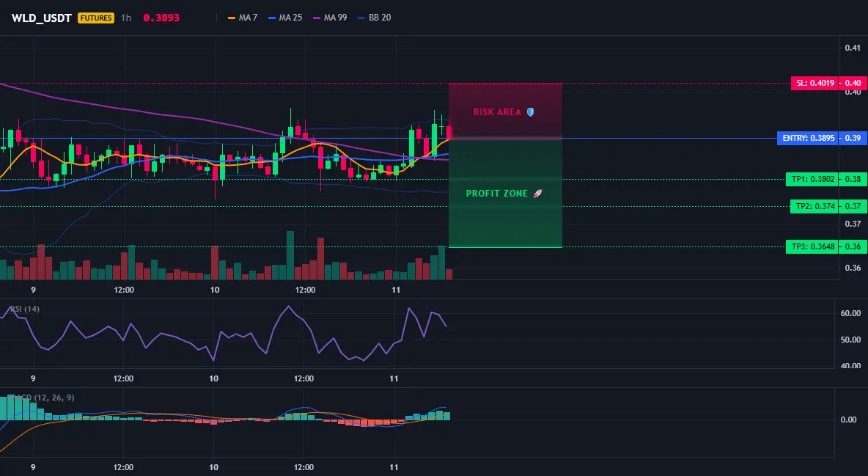The width and height of the screenshot is (868, 476).
Task: Select the FUTURES badge
Action: 96,18
